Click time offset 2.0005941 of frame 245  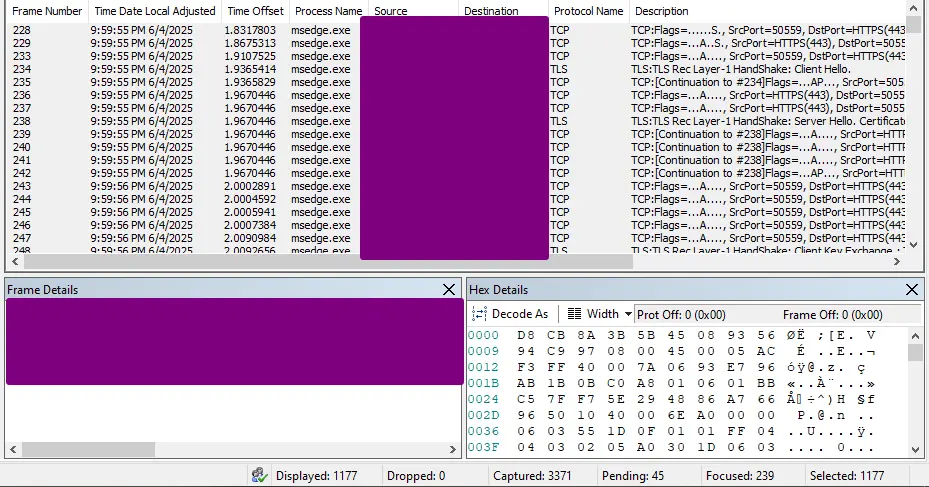[249, 212]
